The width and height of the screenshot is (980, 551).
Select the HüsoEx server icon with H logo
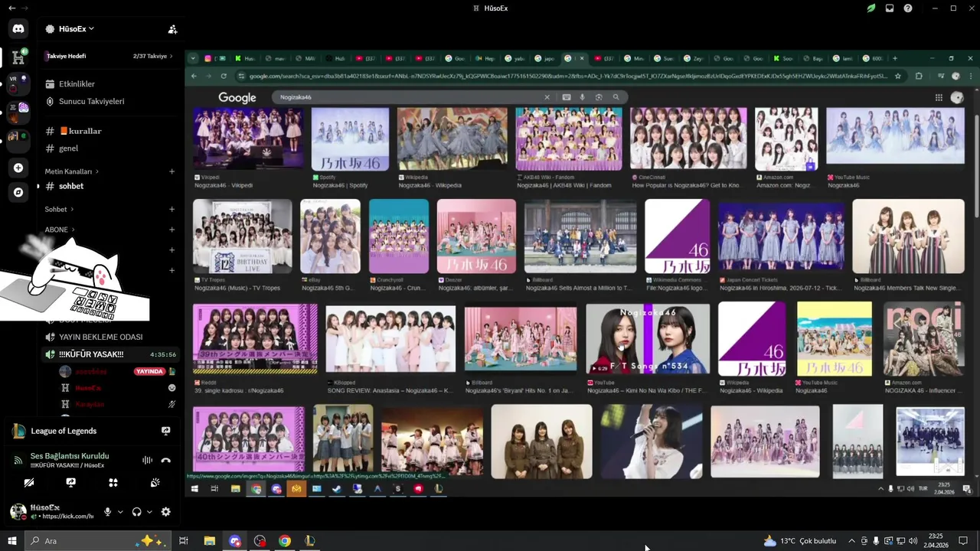coord(18,57)
